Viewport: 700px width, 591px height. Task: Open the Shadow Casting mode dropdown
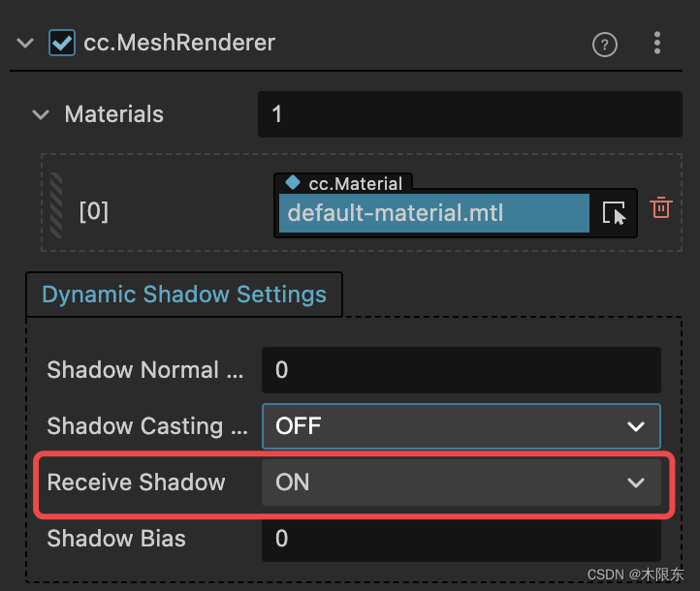pyautogui.click(x=461, y=426)
